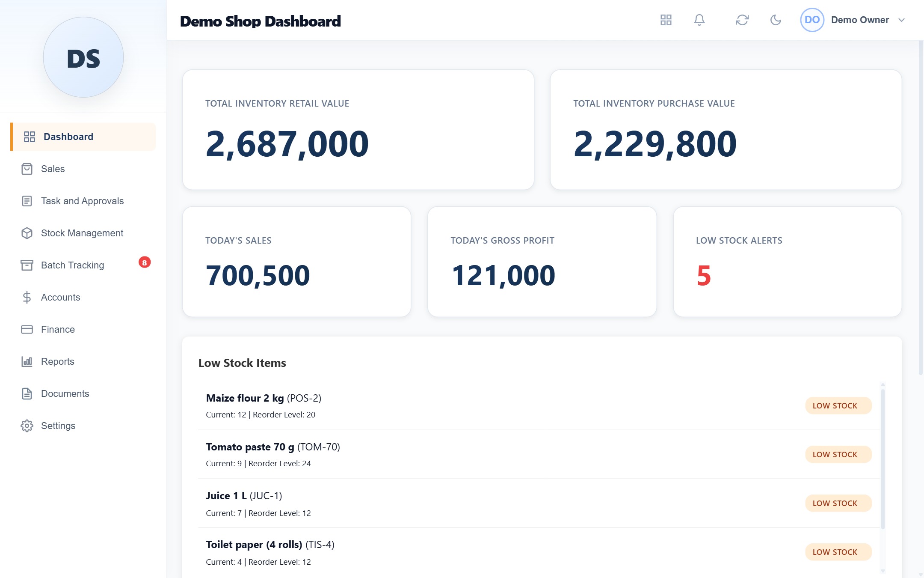Click the Batch Tracking archive icon
Image resolution: width=924 pixels, height=578 pixels.
[x=27, y=265]
